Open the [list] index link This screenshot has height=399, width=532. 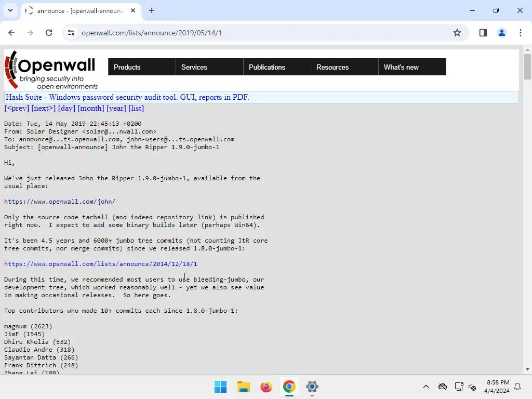pyautogui.click(x=136, y=108)
